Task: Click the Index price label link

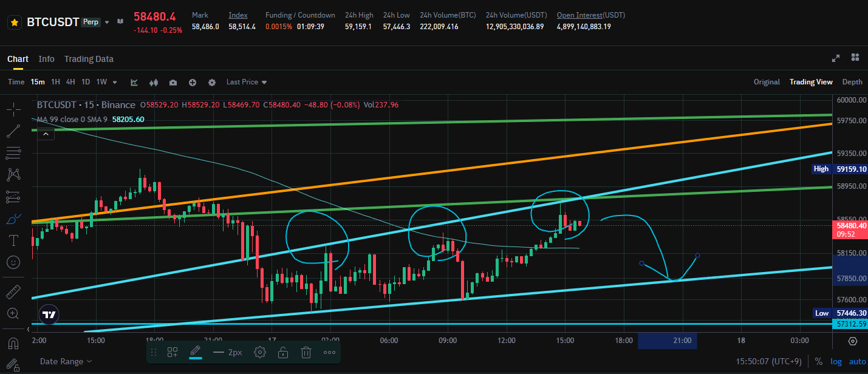Action: coord(238,15)
